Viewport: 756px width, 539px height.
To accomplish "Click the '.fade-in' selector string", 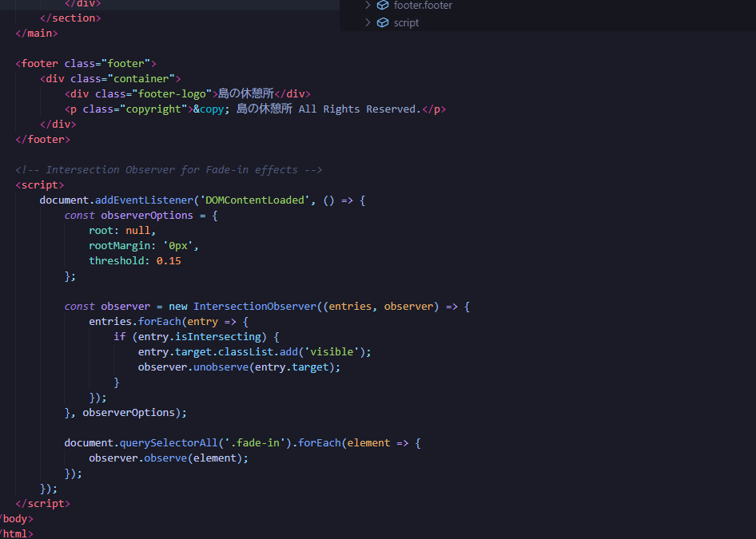I will 253,443.
